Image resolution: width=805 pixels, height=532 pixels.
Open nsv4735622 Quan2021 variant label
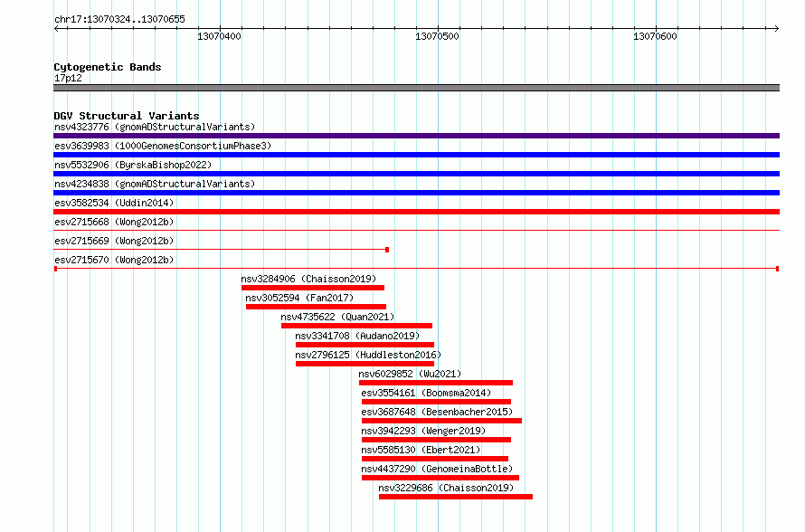tap(337, 317)
